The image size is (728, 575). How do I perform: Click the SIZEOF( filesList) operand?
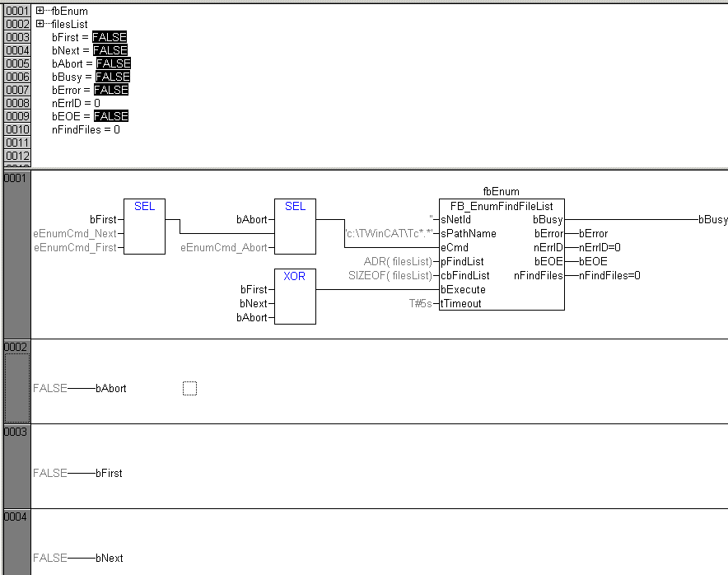(390, 275)
